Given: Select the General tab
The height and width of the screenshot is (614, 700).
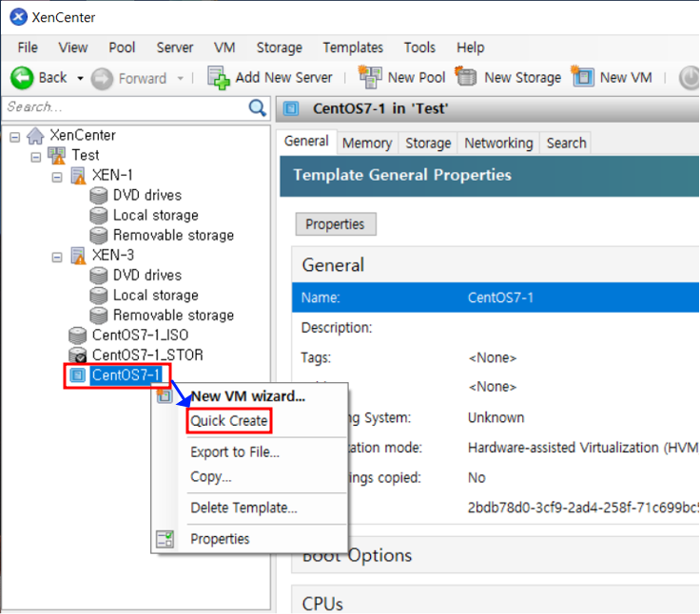Looking at the screenshot, I should point(306,142).
